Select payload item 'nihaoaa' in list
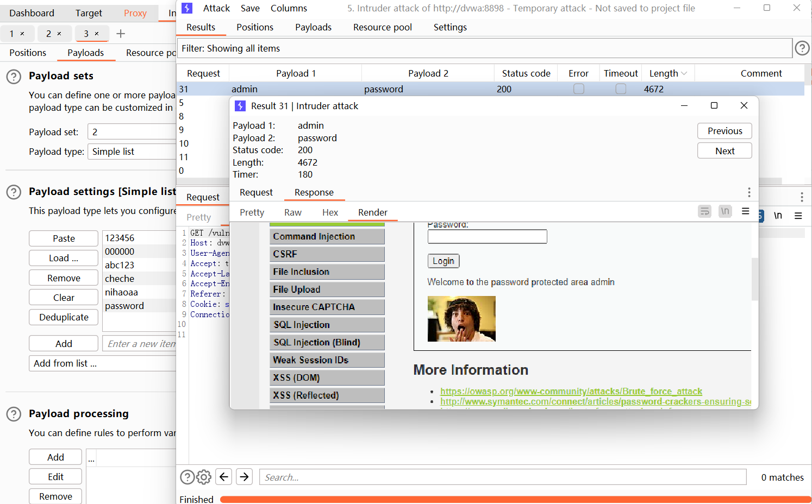The width and height of the screenshot is (812, 504). (140, 292)
